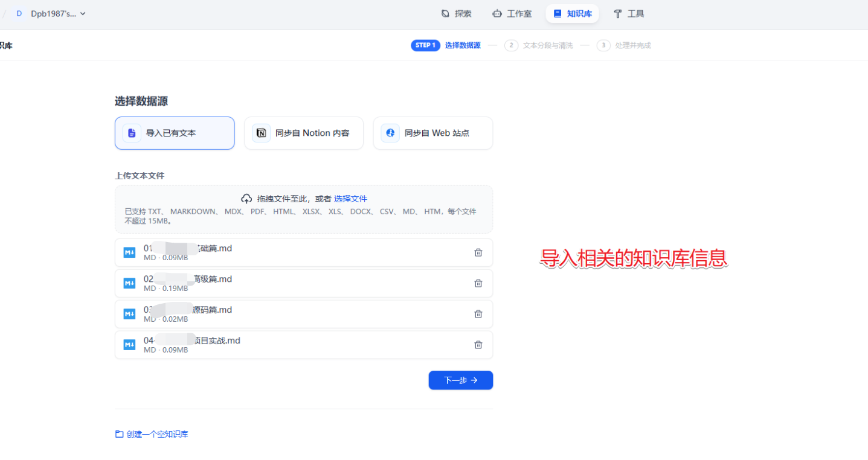868x460 pixels.
Task: Open the 探索 tab
Action: tap(456, 13)
